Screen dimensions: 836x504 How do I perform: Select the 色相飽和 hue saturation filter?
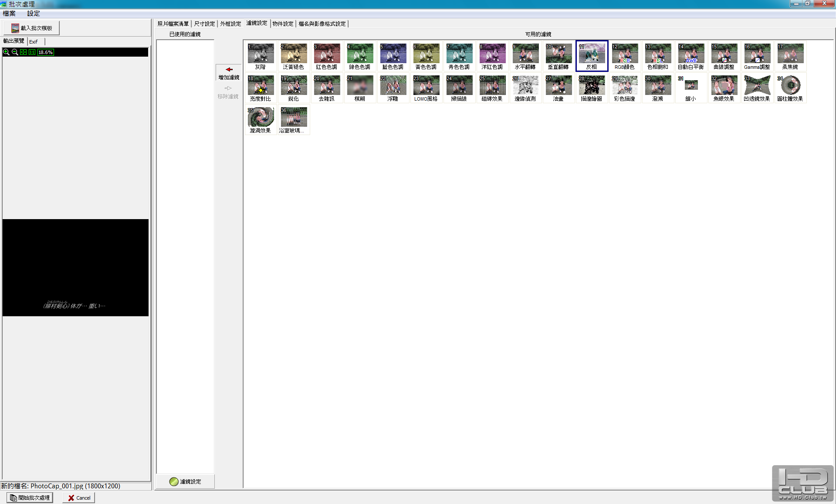click(658, 57)
